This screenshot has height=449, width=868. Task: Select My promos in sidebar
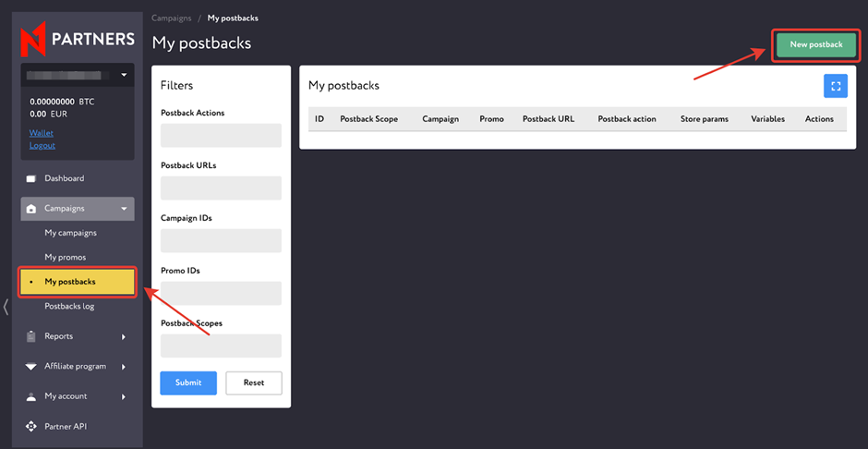[65, 257]
